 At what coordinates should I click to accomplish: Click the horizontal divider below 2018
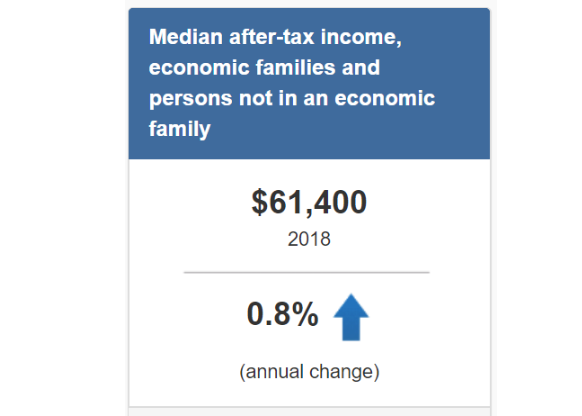(x=307, y=272)
